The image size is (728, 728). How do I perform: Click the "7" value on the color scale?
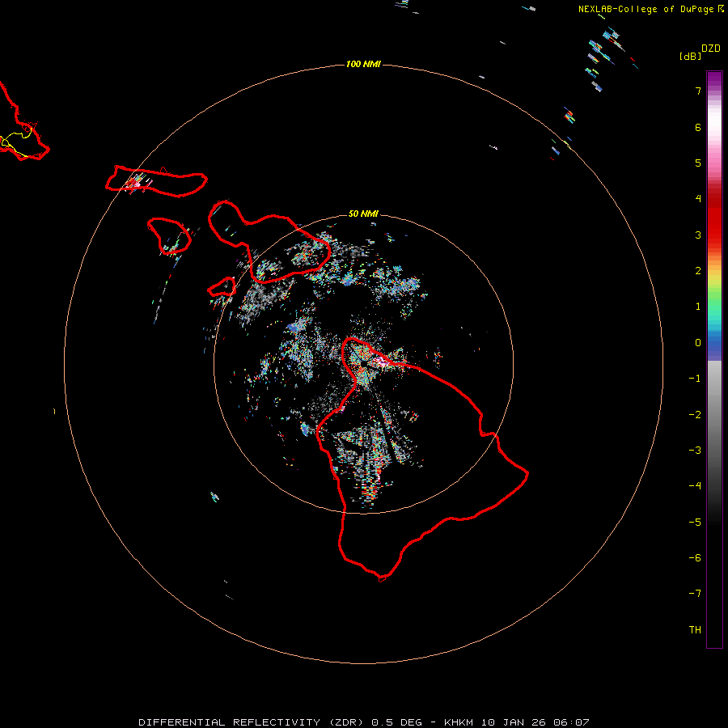[x=698, y=91]
